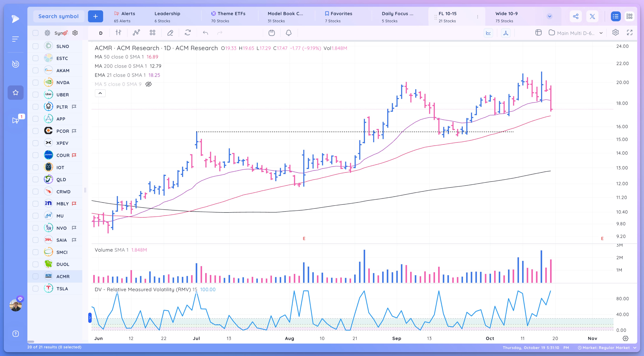Switch to grid table view icon
644x356 pixels.
[x=629, y=17]
